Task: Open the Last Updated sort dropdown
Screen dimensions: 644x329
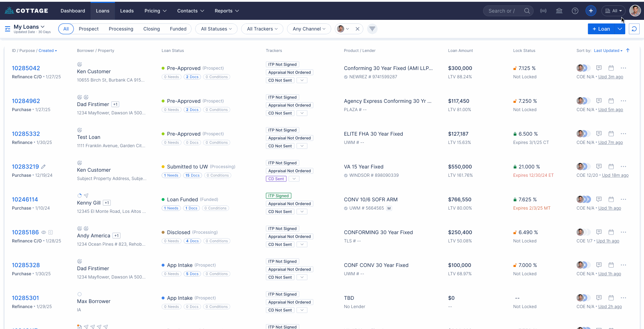Action: tap(608, 51)
